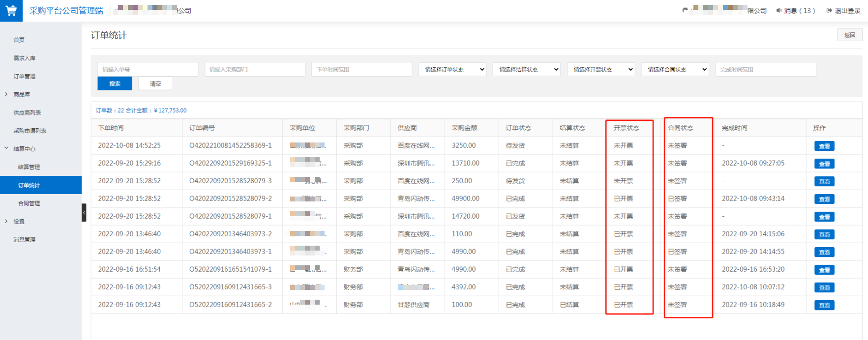
Task: Click 查看 for order 05202209160912431665-2
Action: [824, 305]
